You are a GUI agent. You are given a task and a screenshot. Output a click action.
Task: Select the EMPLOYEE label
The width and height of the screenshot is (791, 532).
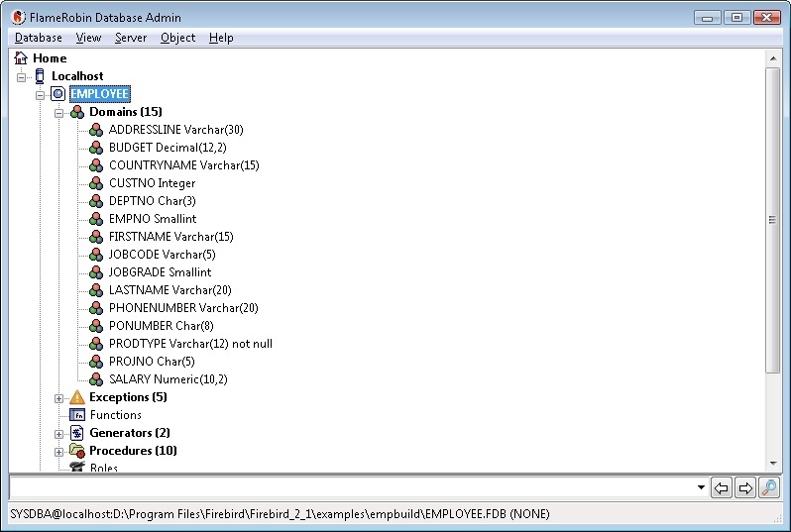click(x=100, y=94)
